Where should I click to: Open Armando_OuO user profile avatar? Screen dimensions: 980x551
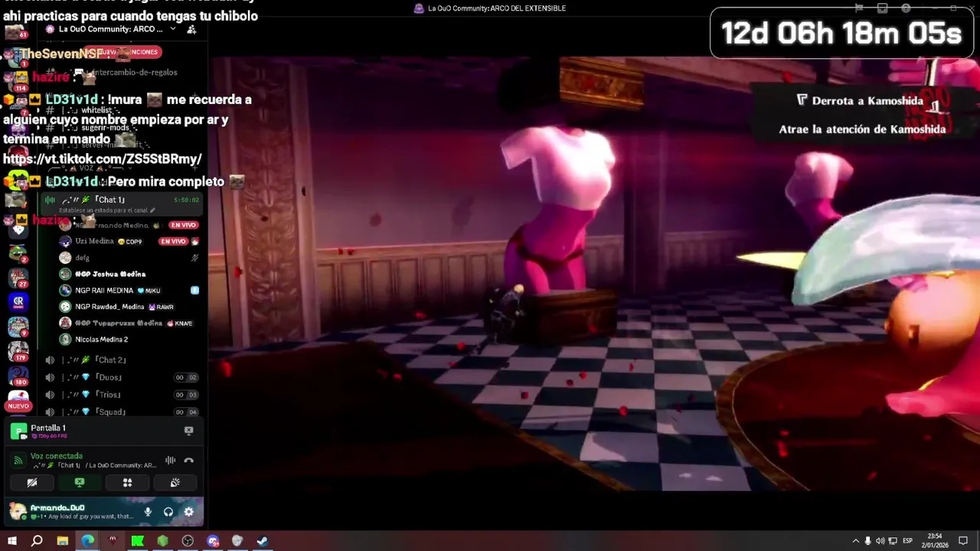point(18,511)
